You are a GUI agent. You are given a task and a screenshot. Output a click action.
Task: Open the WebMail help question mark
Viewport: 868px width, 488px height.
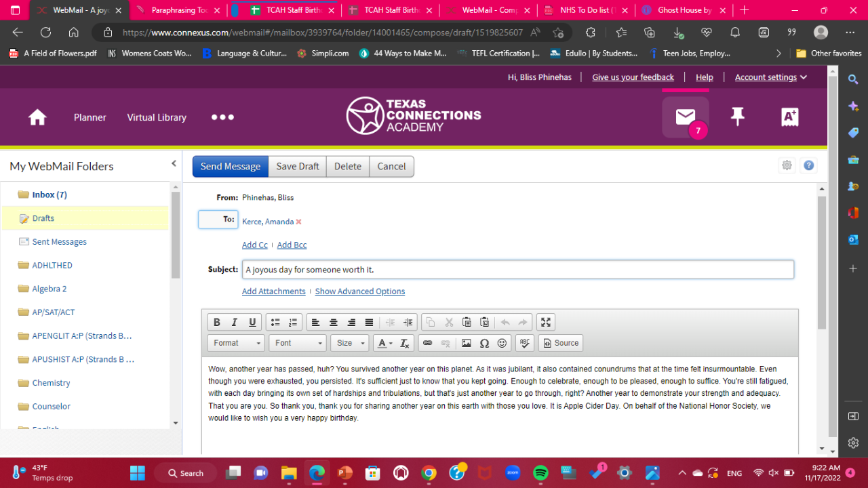pyautogui.click(x=808, y=165)
